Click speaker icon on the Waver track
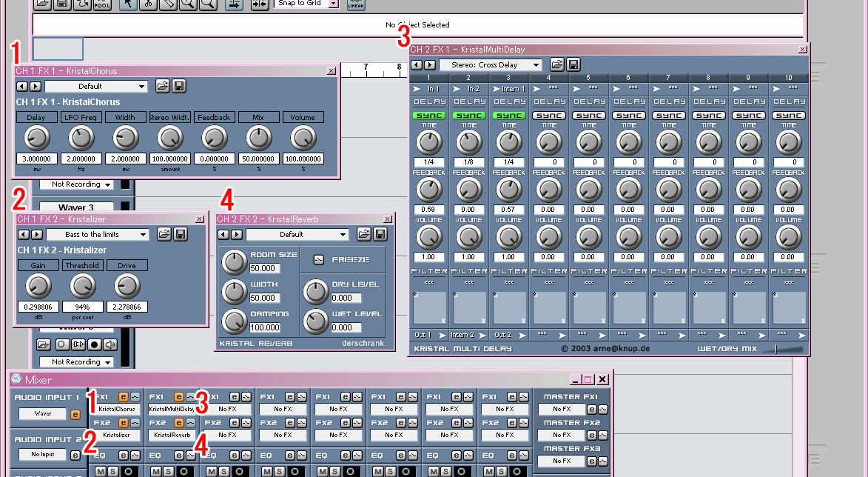Image resolution: width=868 pixels, height=477 pixels. point(110,344)
